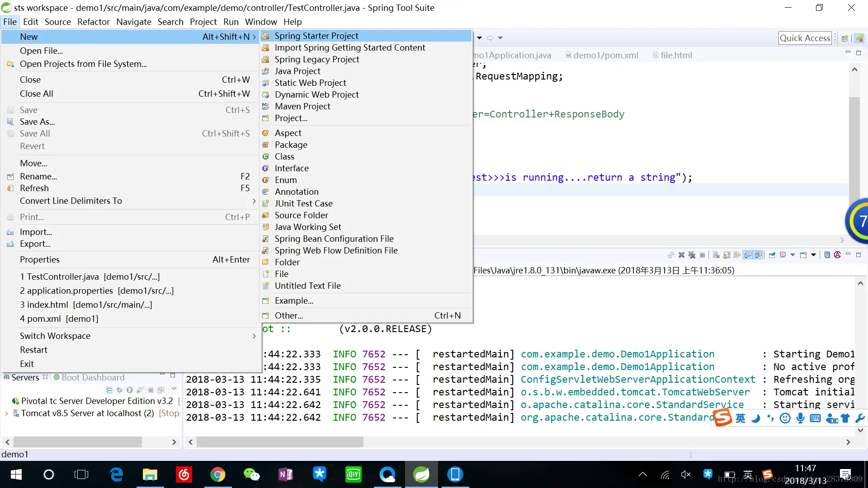Toggle Show Console When Standard Error Changes
The image size is (868, 488).
[758, 255]
